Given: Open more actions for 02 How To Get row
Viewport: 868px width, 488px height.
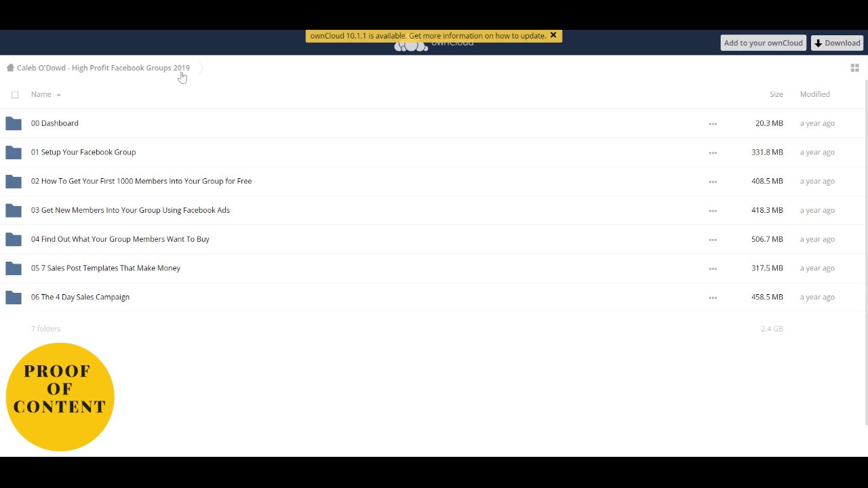Looking at the screenshot, I should [x=713, y=182].
